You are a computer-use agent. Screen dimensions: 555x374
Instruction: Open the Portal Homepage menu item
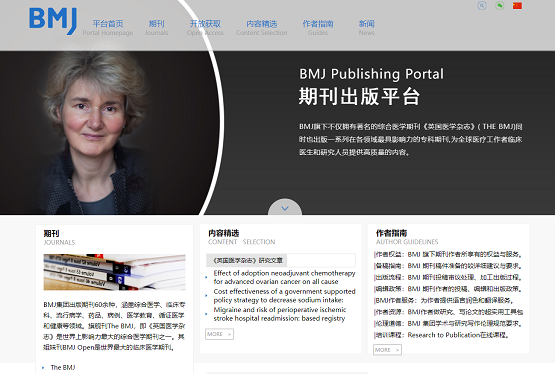pyautogui.click(x=108, y=28)
